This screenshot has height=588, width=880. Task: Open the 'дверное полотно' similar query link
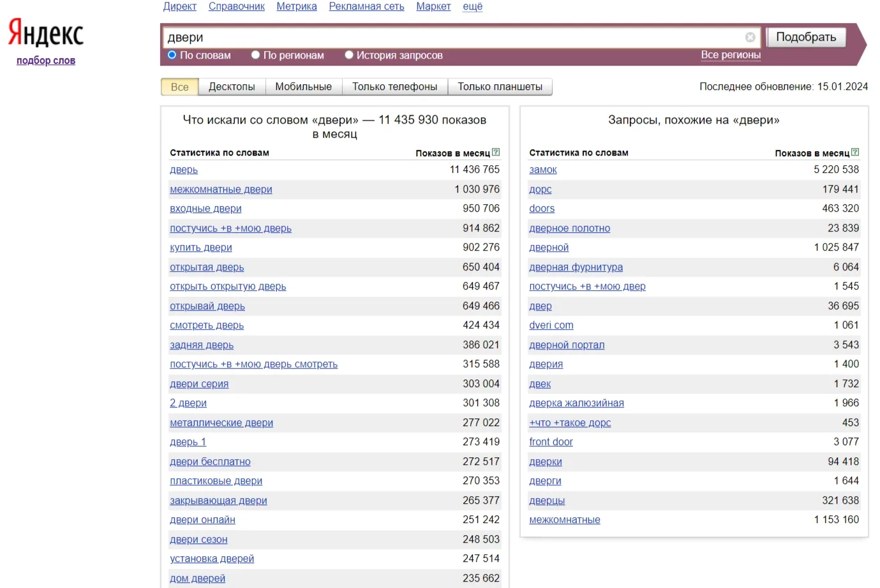click(x=570, y=228)
